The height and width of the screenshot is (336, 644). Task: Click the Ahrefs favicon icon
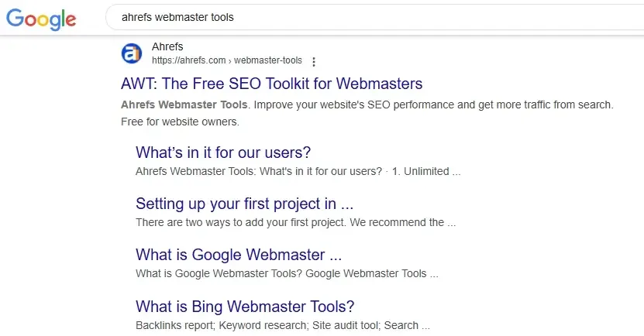(x=132, y=53)
